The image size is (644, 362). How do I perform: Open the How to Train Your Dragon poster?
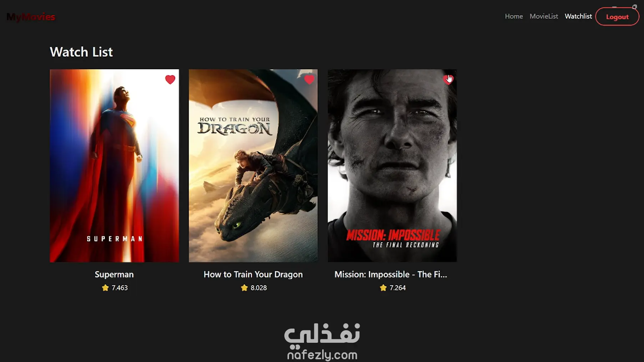[x=253, y=166]
